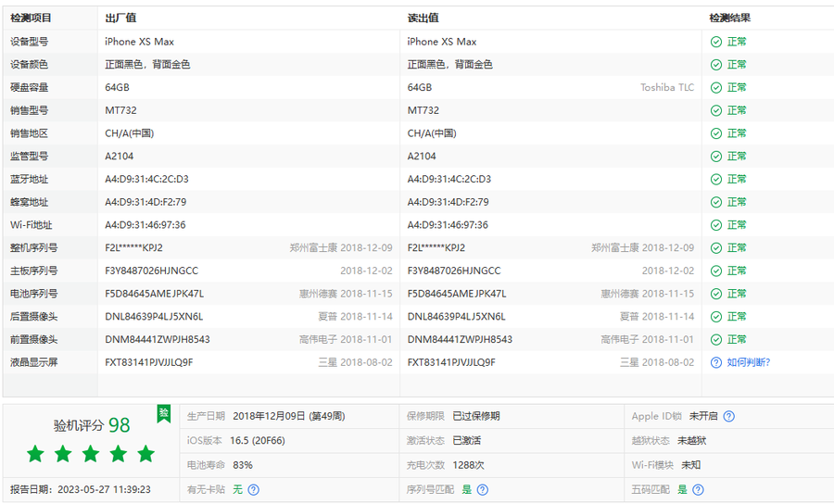Click Apple ID锁 value 未开启
This screenshot has height=504, width=834.
(x=703, y=416)
